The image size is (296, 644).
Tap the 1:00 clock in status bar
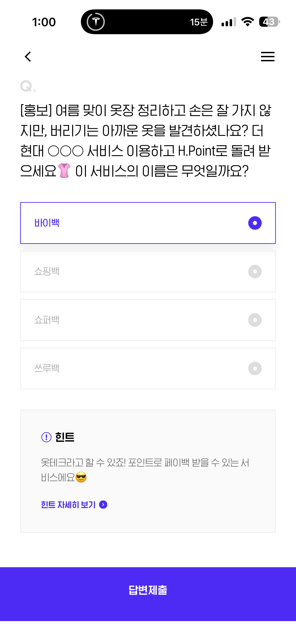click(44, 22)
